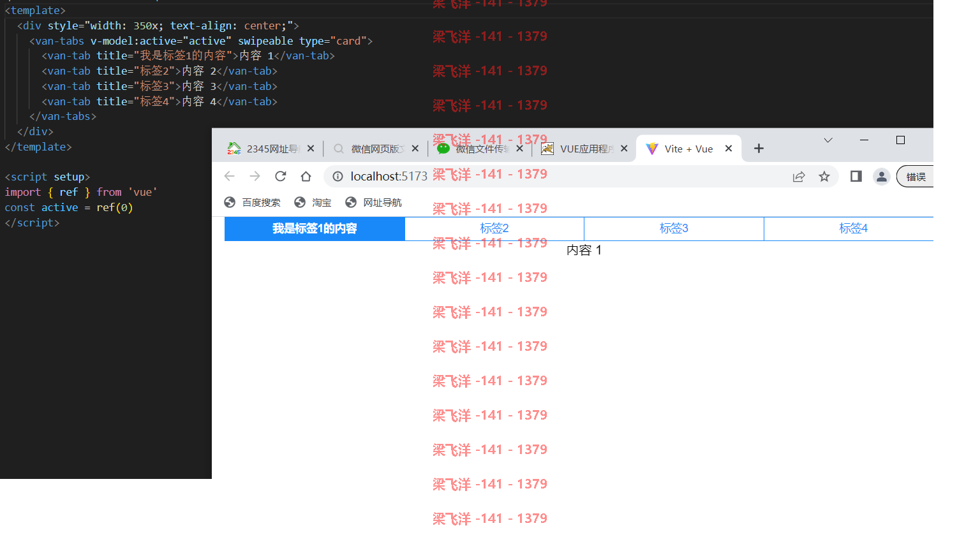Click the swipeable attribute in the code
This screenshot has width=980, height=551.
point(265,41)
